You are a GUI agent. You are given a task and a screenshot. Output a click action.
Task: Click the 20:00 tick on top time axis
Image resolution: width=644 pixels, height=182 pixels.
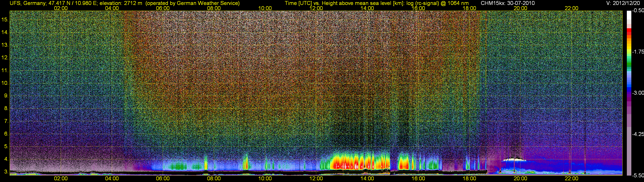(521, 8)
